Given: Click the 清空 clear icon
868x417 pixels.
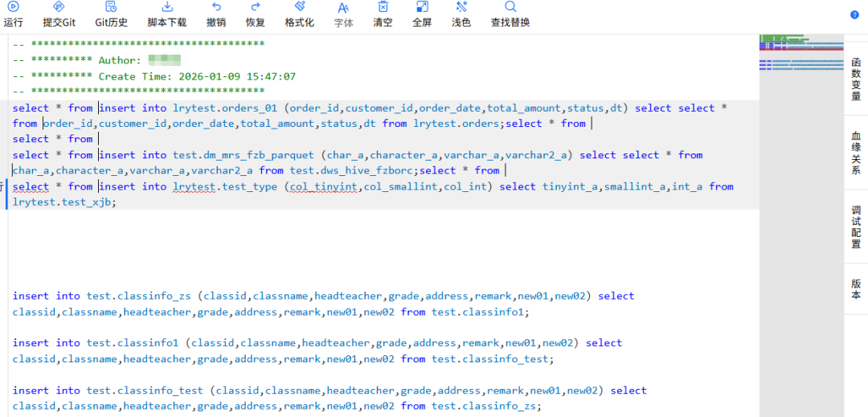Looking at the screenshot, I should (383, 6).
